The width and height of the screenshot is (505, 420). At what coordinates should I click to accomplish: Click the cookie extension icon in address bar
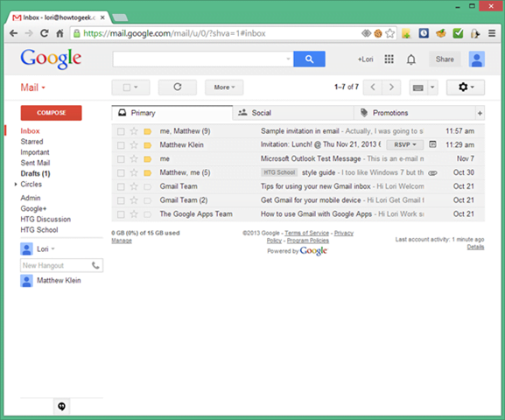pos(378,33)
